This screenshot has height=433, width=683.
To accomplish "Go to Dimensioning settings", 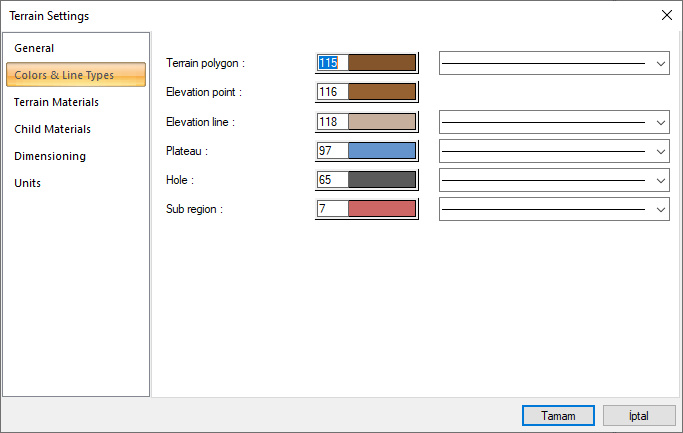I will pos(50,156).
